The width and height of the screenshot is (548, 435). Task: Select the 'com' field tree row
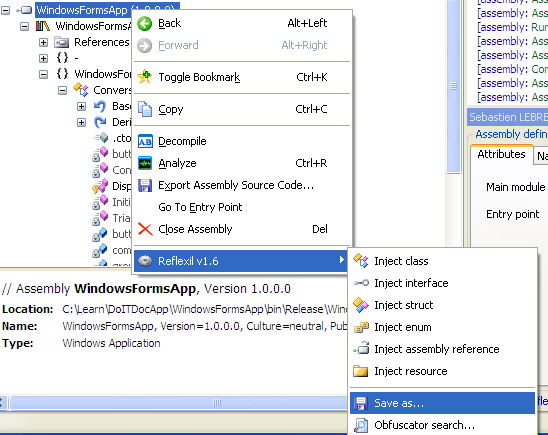112,250
